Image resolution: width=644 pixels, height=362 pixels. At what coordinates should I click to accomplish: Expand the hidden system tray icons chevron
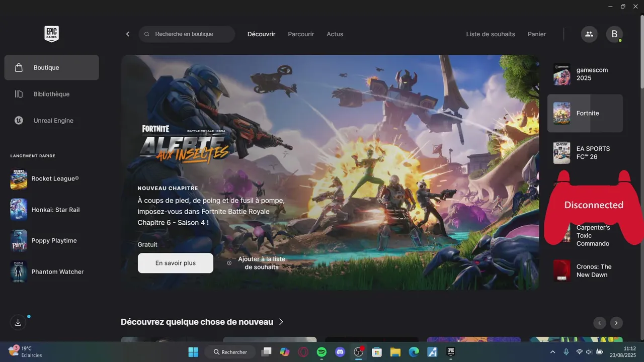[x=552, y=352]
